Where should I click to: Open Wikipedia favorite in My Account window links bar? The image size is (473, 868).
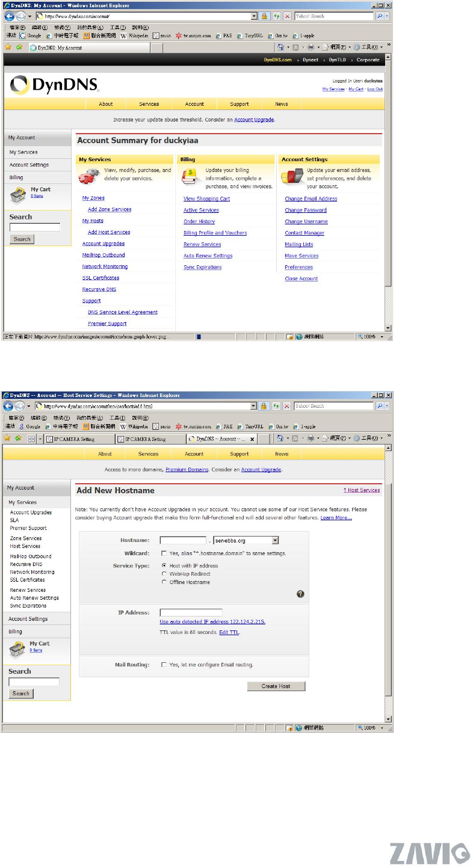tap(135, 35)
